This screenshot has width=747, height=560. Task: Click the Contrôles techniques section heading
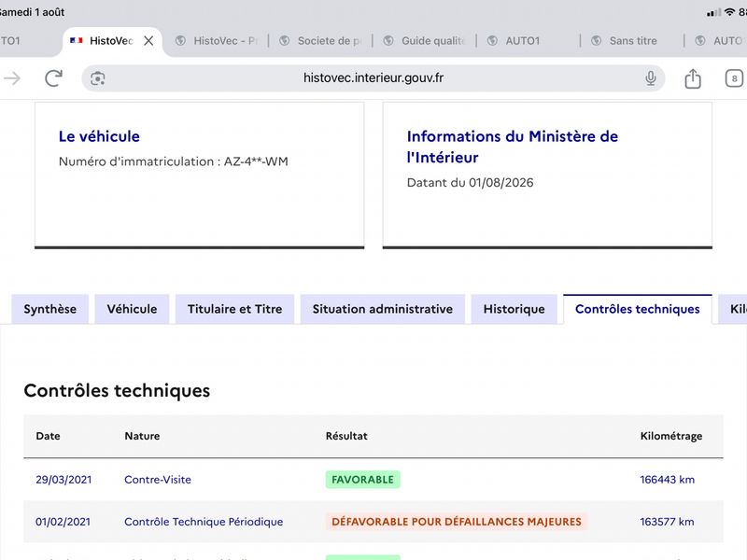click(x=117, y=390)
